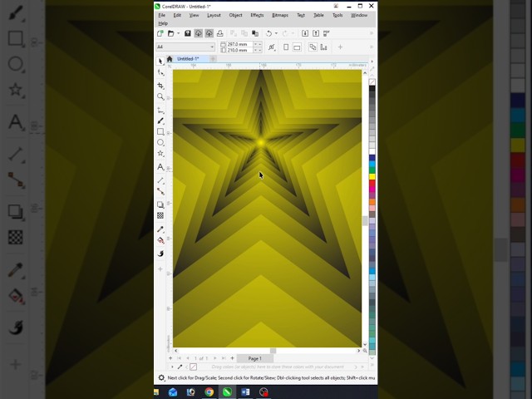Print the document using printer icon
The width and height of the screenshot is (532, 399).
(x=219, y=33)
